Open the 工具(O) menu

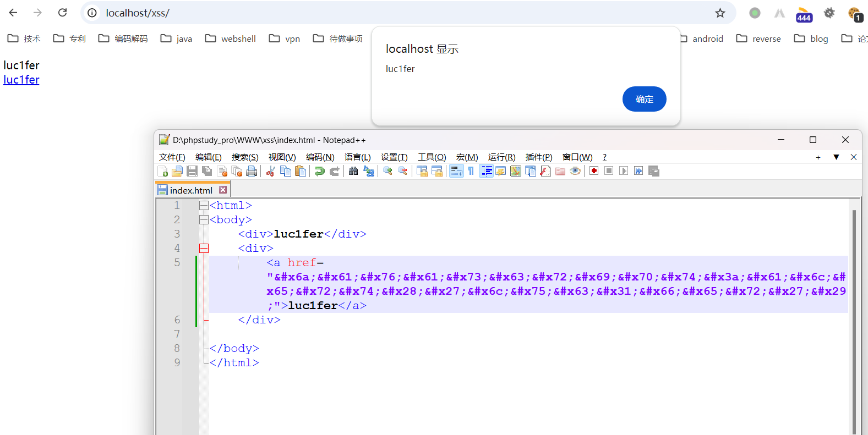point(432,157)
